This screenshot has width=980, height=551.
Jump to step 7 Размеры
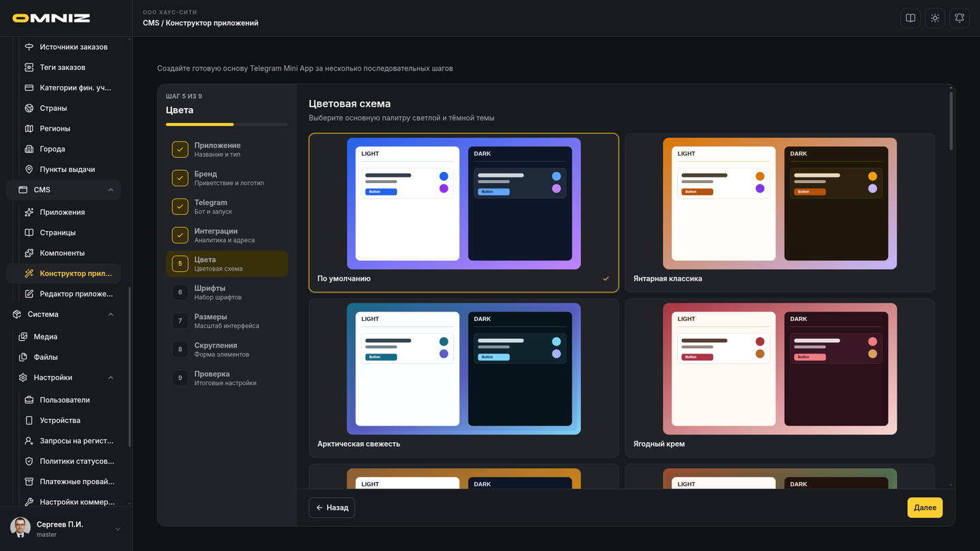click(227, 321)
